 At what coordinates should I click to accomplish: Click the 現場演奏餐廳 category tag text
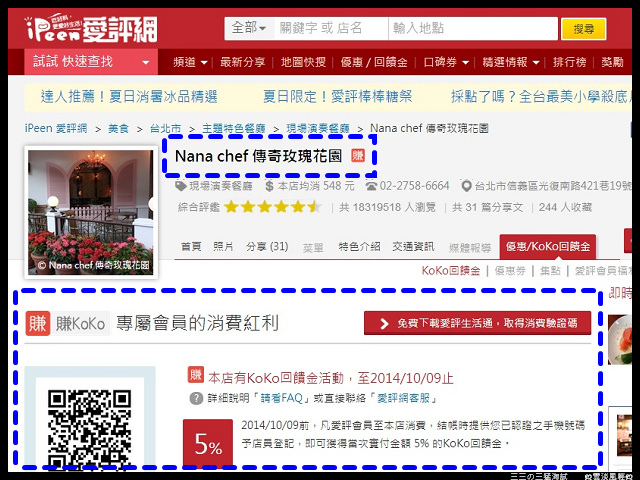[x=220, y=186]
